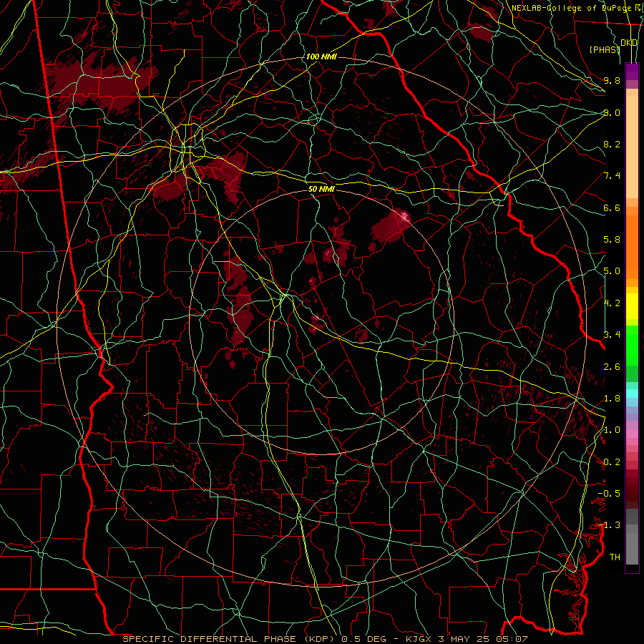Click the 7.4 scale label

click(x=612, y=176)
